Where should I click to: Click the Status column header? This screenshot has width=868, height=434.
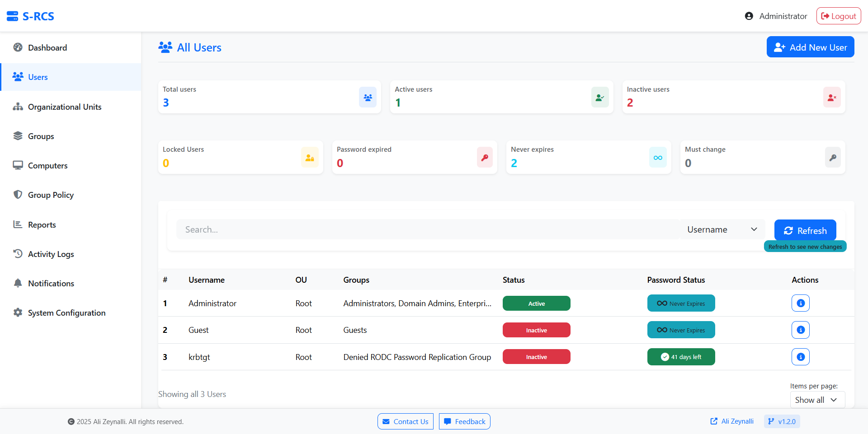pyautogui.click(x=514, y=280)
